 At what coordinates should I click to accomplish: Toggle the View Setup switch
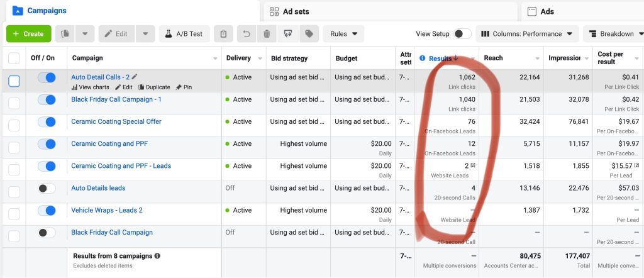pyautogui.click(x=462, y=34)
